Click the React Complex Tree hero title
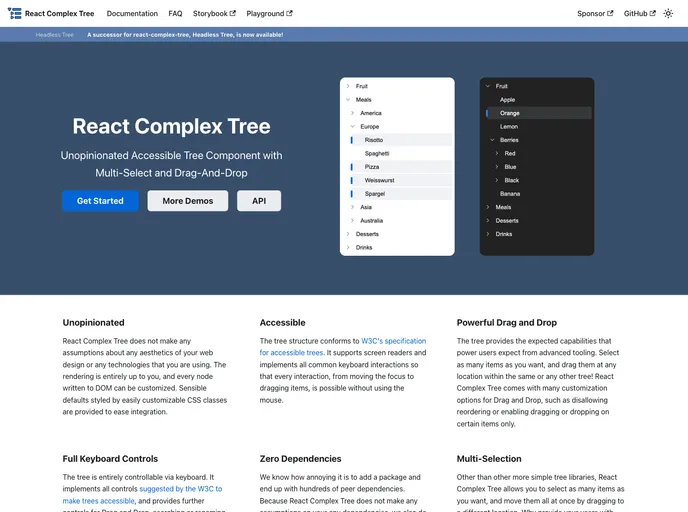This screenshot has height=512, width=688. coord(172,126)
